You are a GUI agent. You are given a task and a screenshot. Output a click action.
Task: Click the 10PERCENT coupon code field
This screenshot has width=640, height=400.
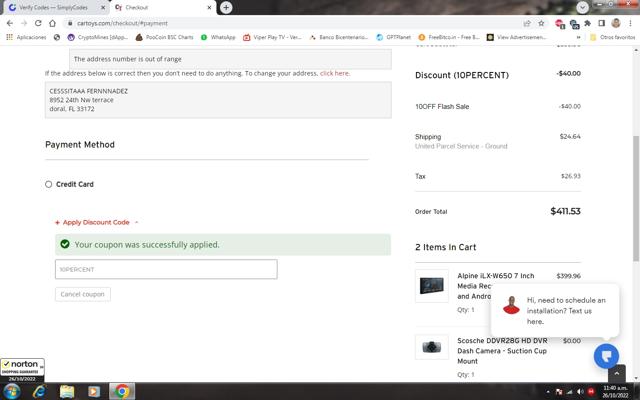tap(166, 269)
